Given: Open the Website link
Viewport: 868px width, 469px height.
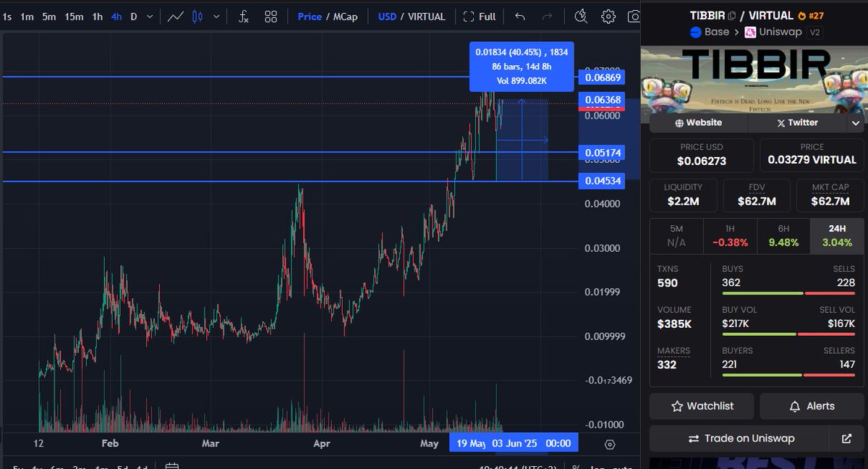Looking at the screenshot, I should coord(698,123).
